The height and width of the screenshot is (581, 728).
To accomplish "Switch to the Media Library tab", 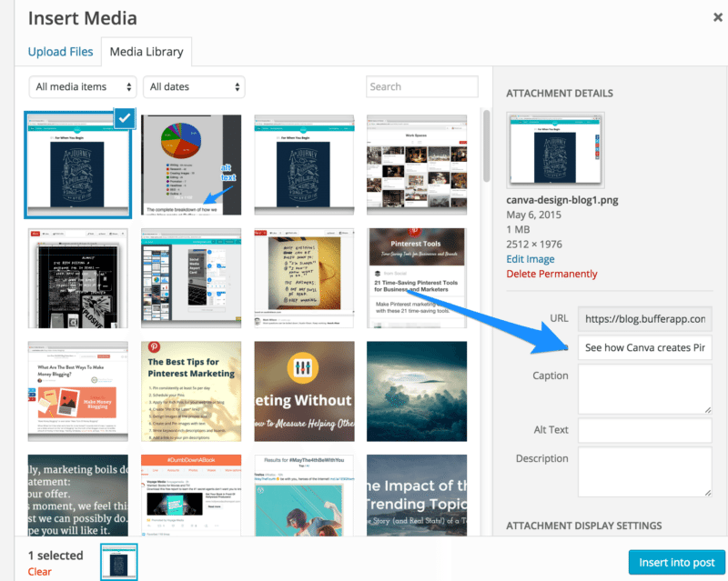I will pyautogui.click(x=146, y=52).
